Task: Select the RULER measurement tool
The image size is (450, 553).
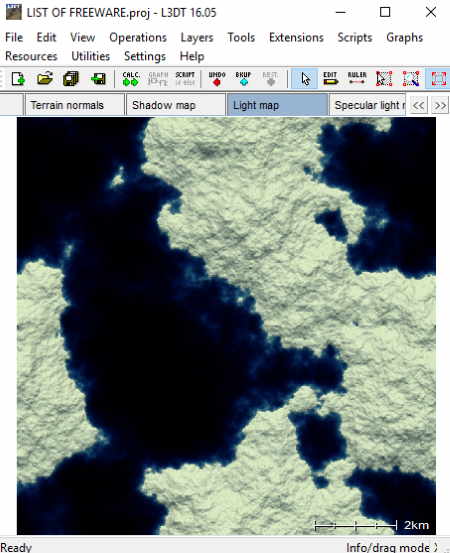Action: click(357, 78)
